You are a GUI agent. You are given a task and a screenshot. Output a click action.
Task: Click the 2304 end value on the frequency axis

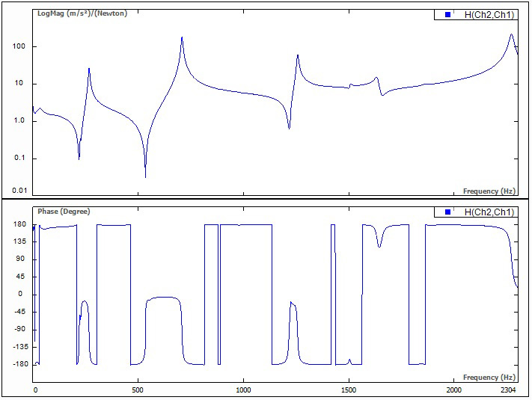tap(509, 390)
